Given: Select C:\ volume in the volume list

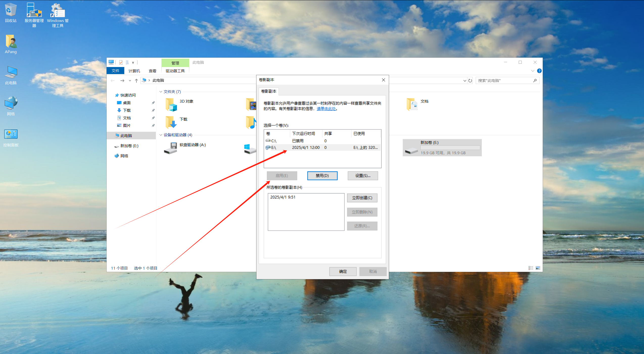Looking at the screenshot, I should (x=274, y=141).
